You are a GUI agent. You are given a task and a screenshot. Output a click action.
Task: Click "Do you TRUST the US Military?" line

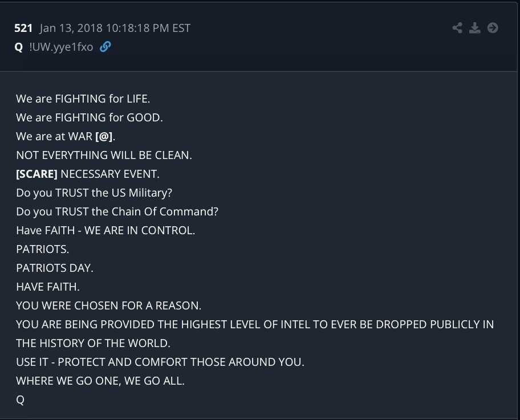click(94, 193)
